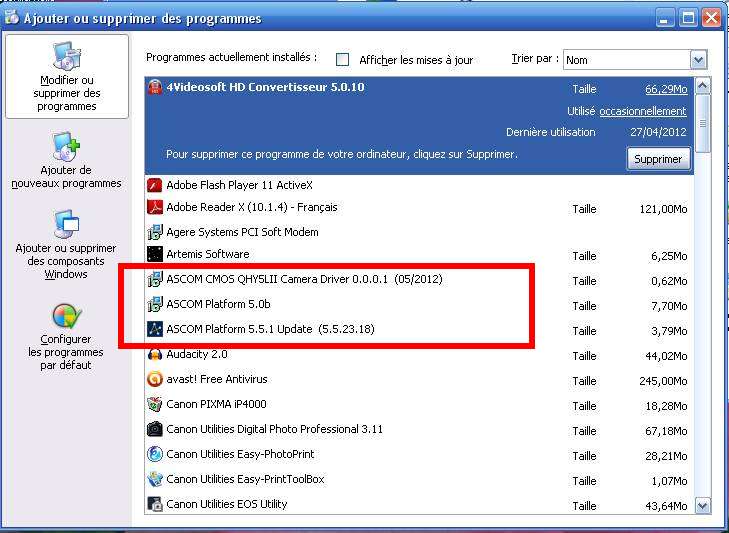This screenshot has width=729, height=533.
Task: Click the 66,29Mo size link
Action: click(x=666, y=89)
